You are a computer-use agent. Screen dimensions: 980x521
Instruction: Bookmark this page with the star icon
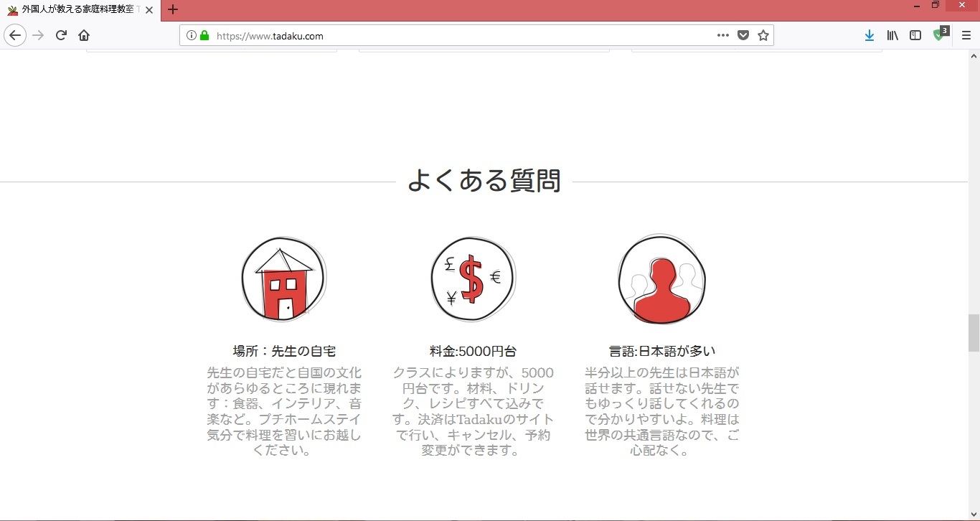pyautogui.click(x=763, y=35)
